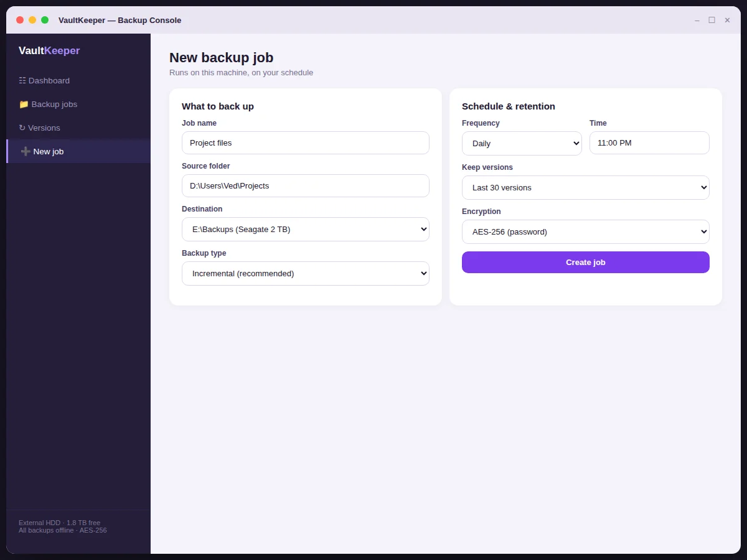Click the Versions refresh-arrow icon
The image size is (747, 560).
(22, 128)
